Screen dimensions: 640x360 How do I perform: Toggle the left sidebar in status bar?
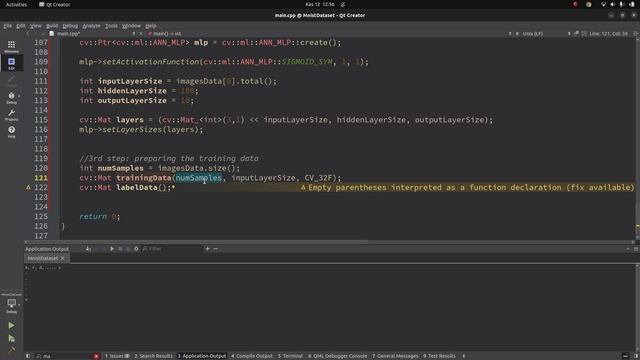[28, 356]
